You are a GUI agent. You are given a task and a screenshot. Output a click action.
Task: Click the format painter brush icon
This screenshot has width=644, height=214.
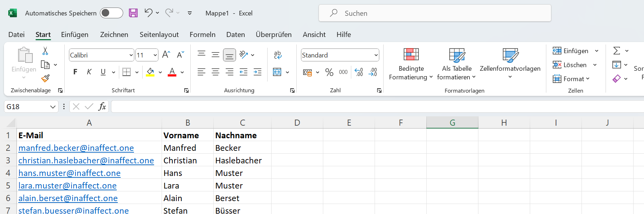point(45,78)
